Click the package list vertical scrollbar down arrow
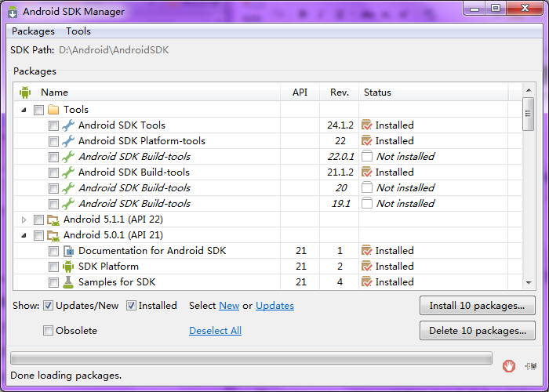 [529, 282]
